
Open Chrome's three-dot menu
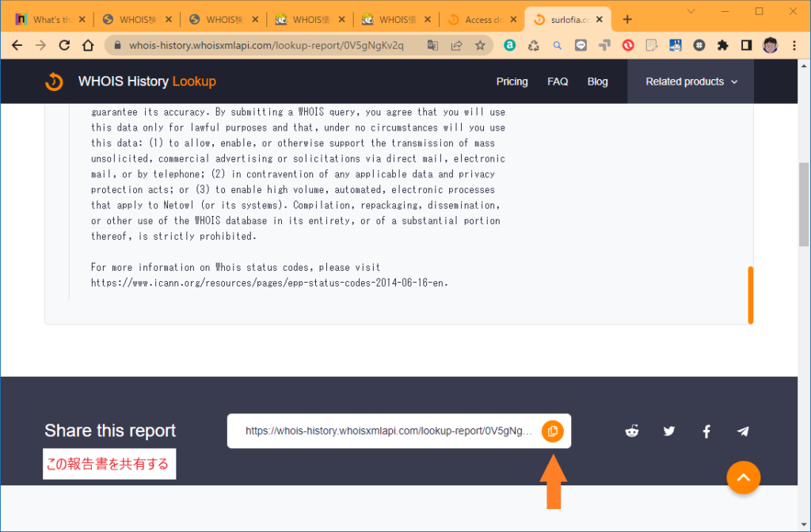794,45
